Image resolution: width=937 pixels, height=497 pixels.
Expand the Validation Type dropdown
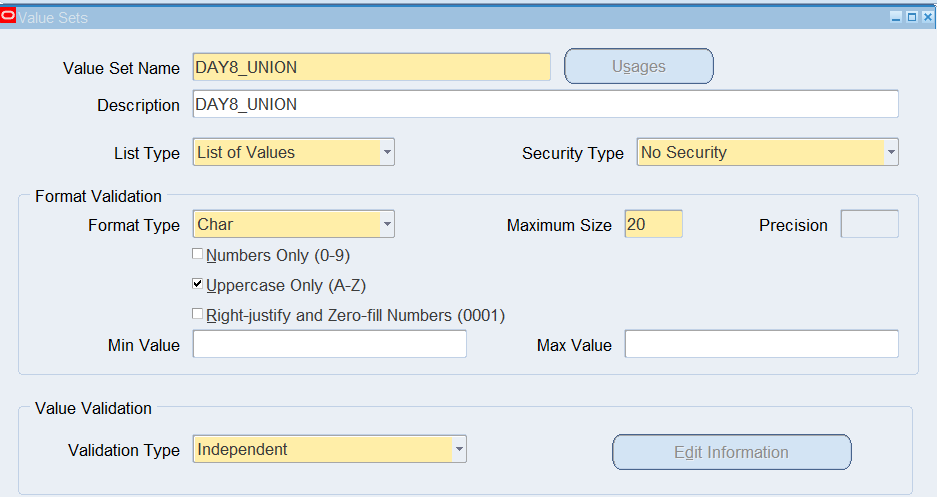[459, 449]
